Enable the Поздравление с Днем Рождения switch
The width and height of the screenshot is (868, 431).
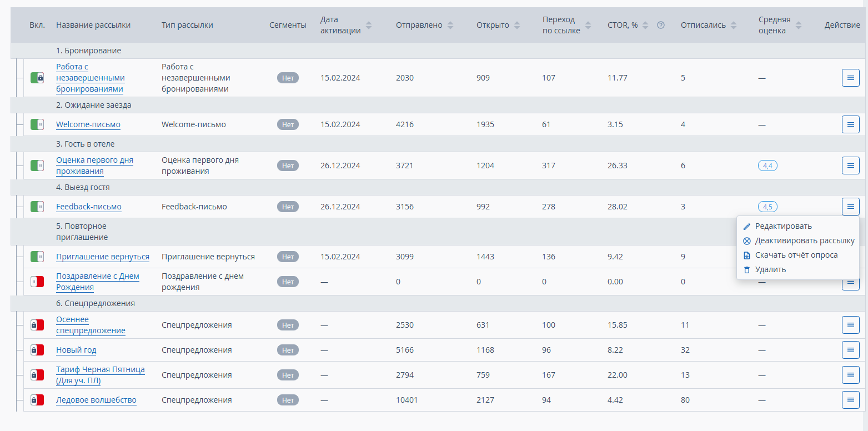[37, 282]
